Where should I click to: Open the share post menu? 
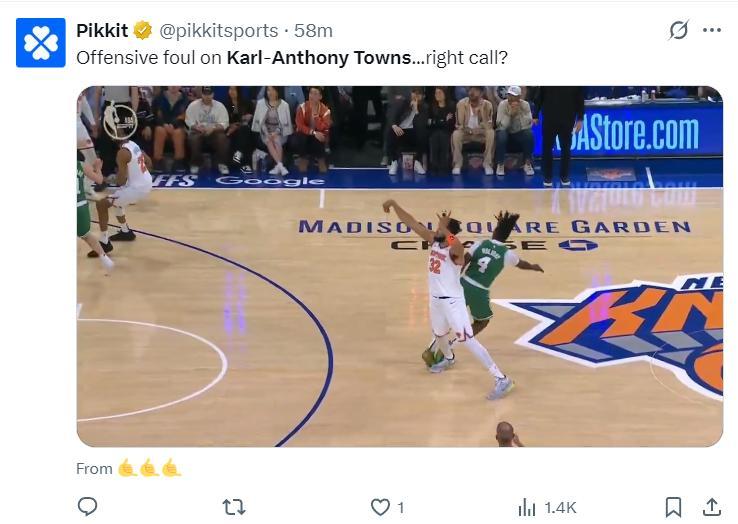pos(711,507)
